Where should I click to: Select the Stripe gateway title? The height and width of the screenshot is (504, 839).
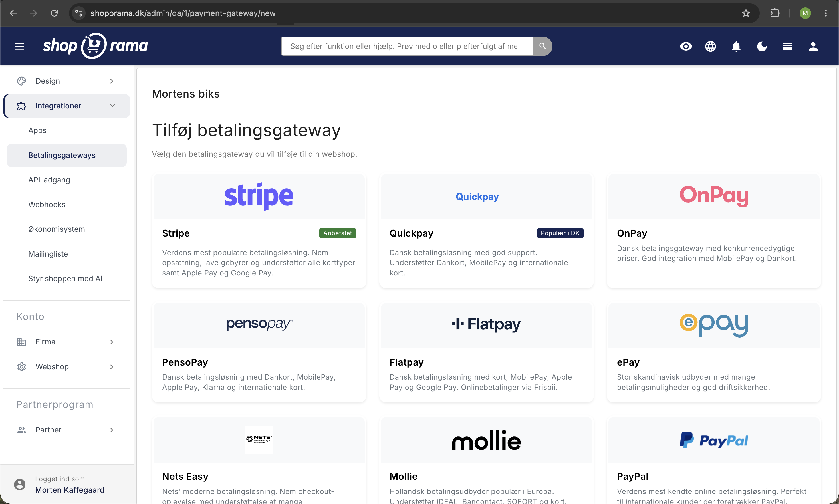[176, 233]
